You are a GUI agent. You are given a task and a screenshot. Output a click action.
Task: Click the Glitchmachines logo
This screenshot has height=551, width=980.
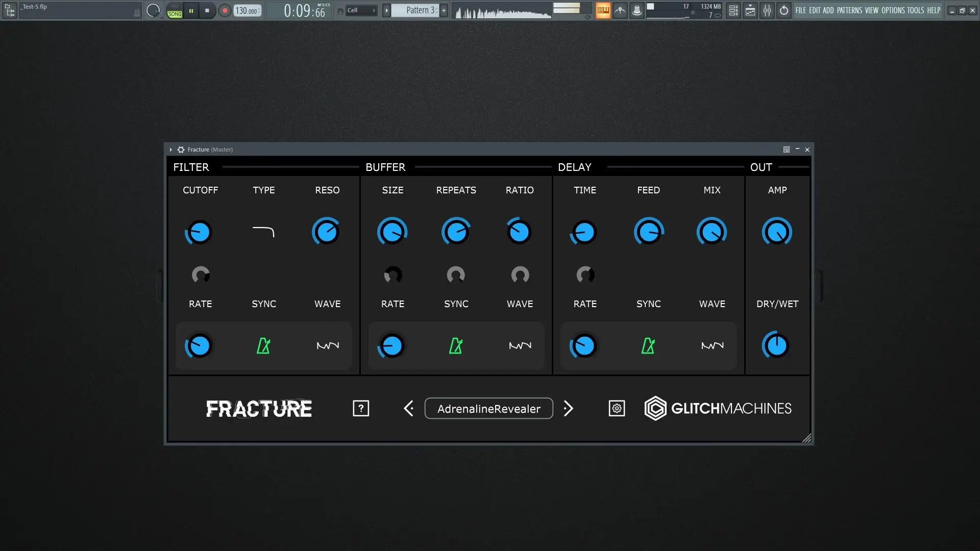(718, 408)
